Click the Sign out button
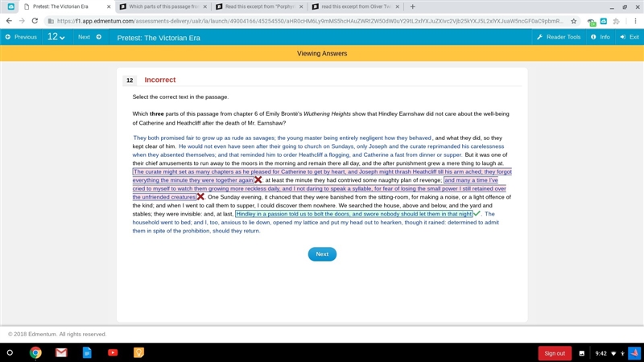The image size is (644, 362). click(555, 353)
